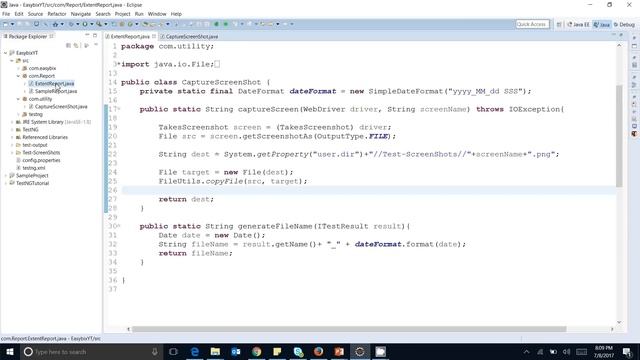Click the editor horizontal scrollbar
This screenshot has height=360, width=640.
pyautogui.click(x=349, y=329)
